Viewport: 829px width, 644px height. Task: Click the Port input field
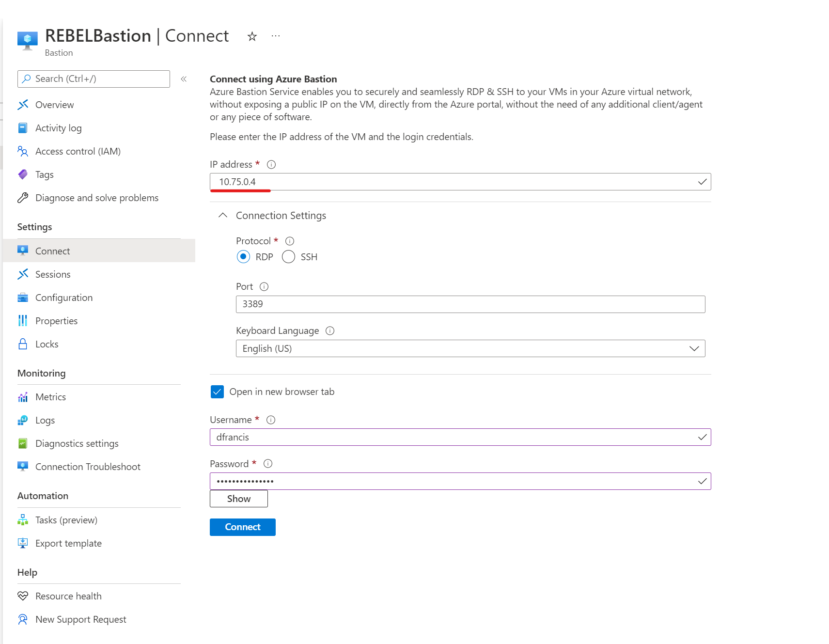(470, 304)
